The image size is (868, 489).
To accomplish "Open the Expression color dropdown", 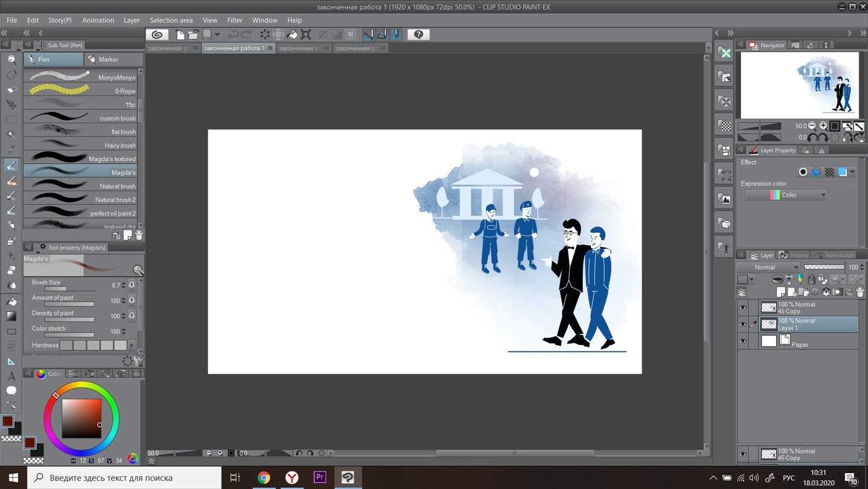I will click(786, 195).
